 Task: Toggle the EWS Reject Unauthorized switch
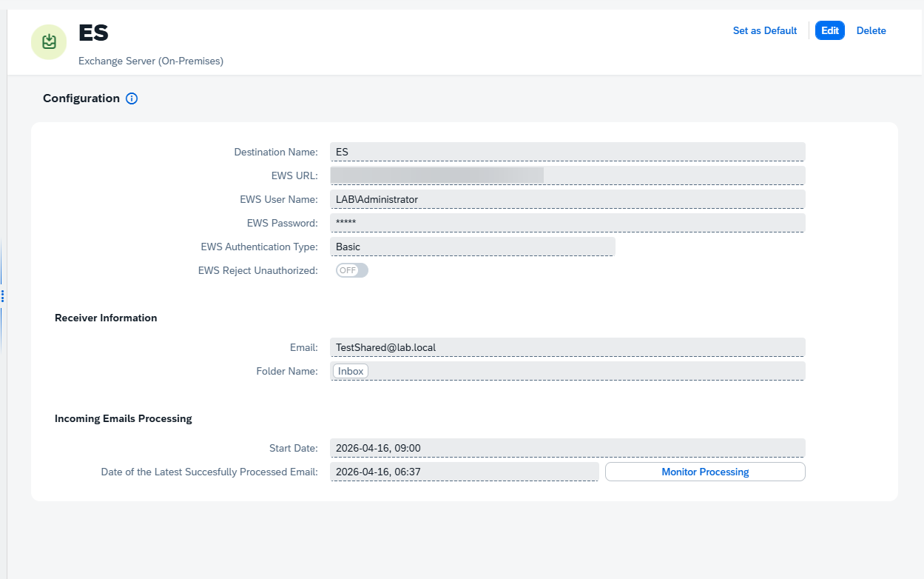tap(351, 270)
